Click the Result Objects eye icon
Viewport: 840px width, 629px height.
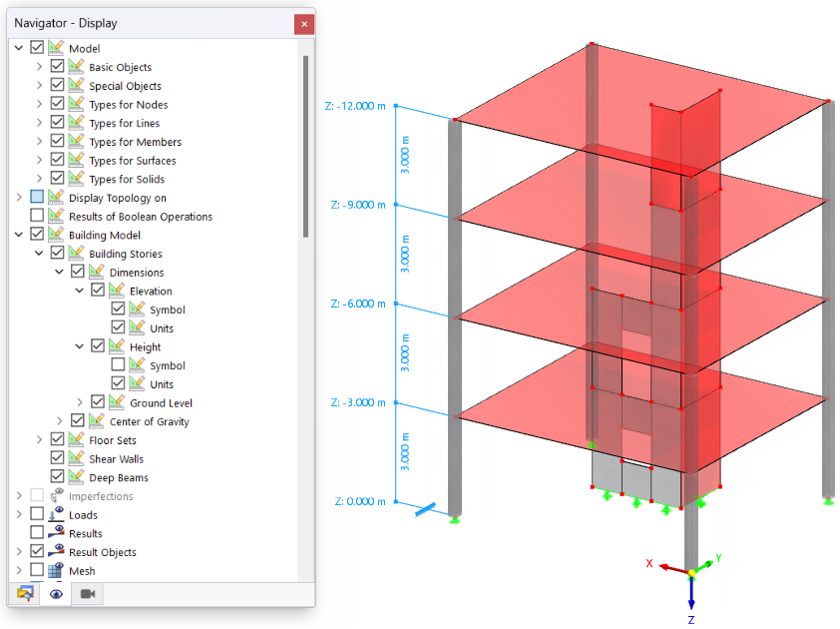[x=56, y=552]
